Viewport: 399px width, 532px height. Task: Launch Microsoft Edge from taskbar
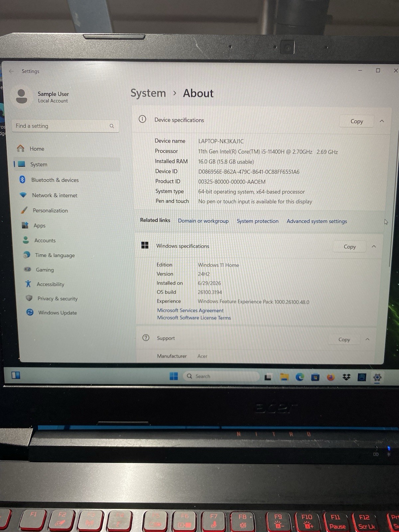[300, 377]
